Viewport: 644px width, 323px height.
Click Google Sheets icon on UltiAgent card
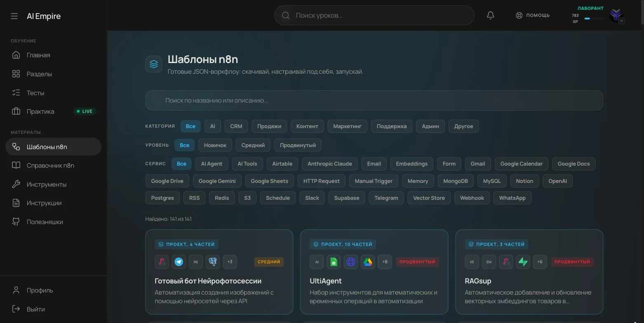(334, 262)
